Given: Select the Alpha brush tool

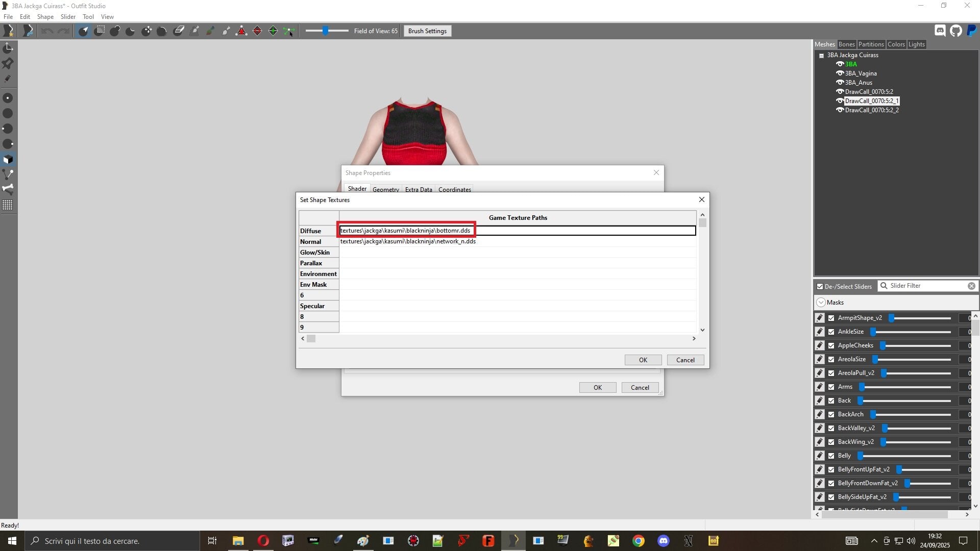Looking at the screenshot, I should pos(226,31).
